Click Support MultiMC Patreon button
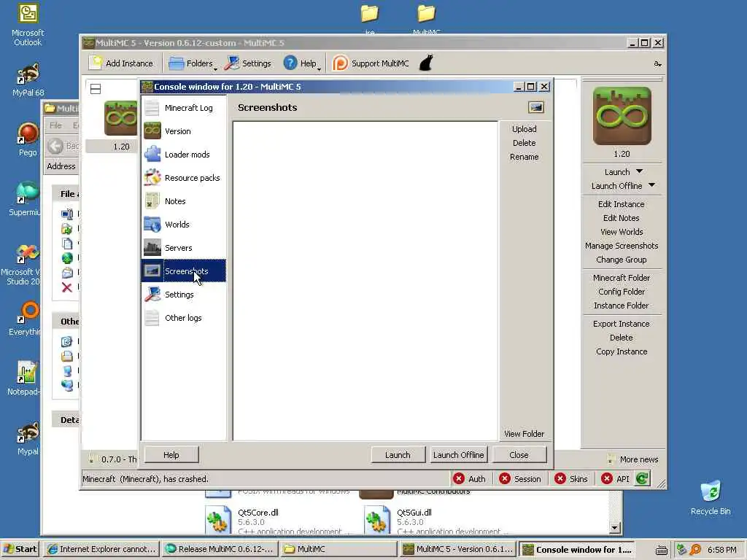This screenshot has height=560, width=747. tap(371, 63)
